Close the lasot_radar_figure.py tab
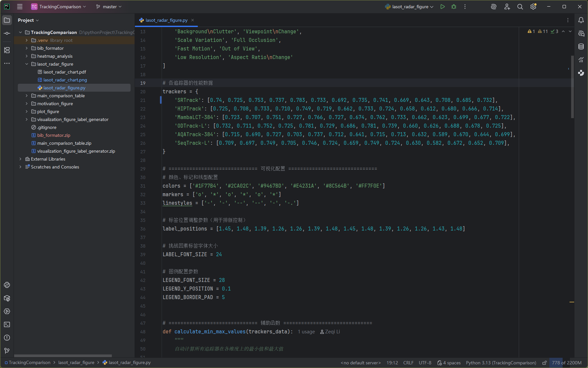The image size is (588, 368). 193,20
